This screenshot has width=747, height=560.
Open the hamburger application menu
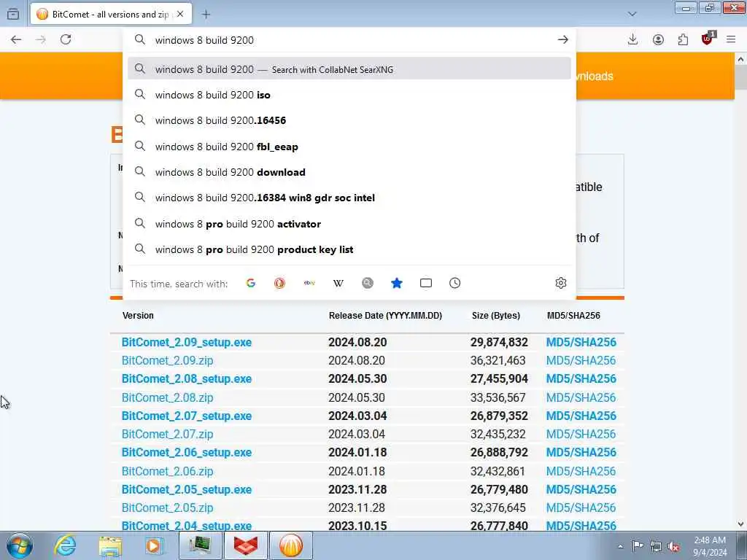731,39
